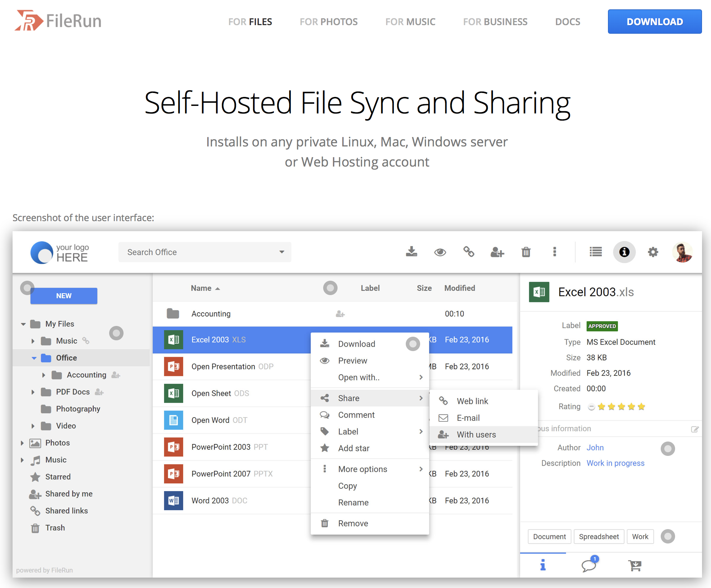
Task: Select Add star in the context menu
Action: 370,448
